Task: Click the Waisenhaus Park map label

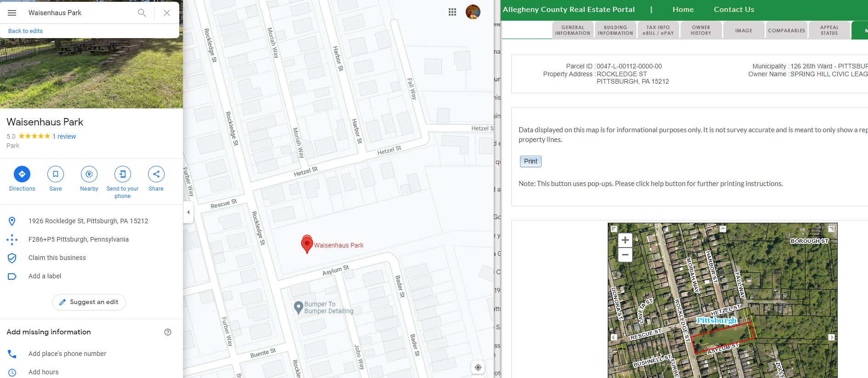Action: coord(338,245)
